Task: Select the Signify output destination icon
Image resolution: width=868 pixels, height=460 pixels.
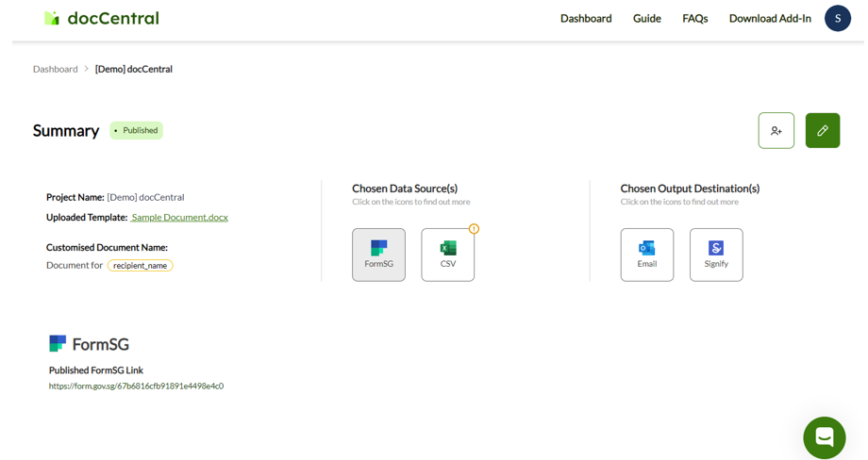Action: [x=715, y=255]
